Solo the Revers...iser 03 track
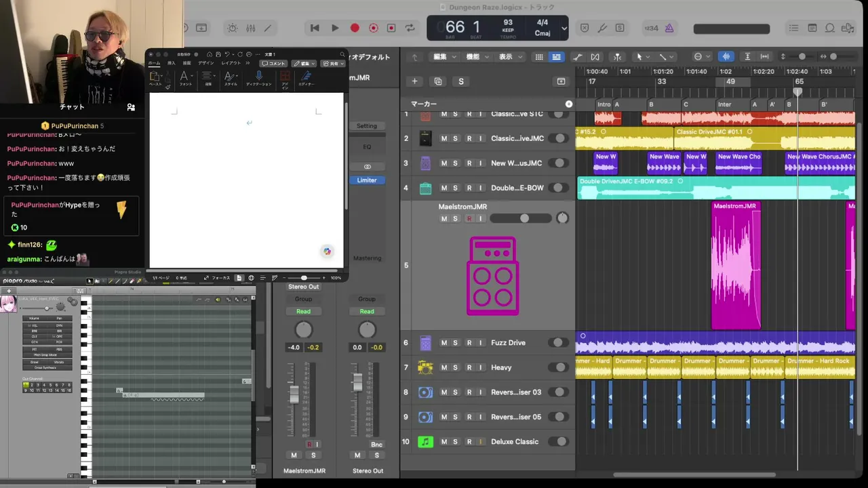Image resolution: width=868 pixels, height=488 pixels. [456, 392]
